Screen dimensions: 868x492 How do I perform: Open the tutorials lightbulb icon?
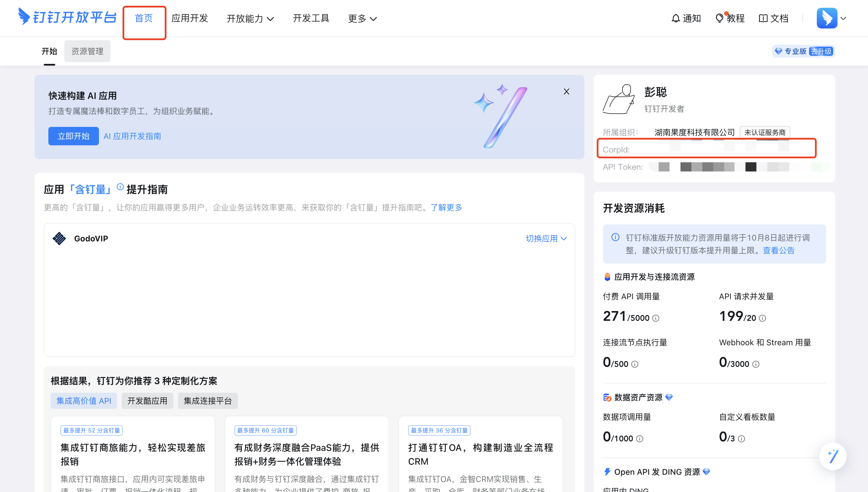719,18
